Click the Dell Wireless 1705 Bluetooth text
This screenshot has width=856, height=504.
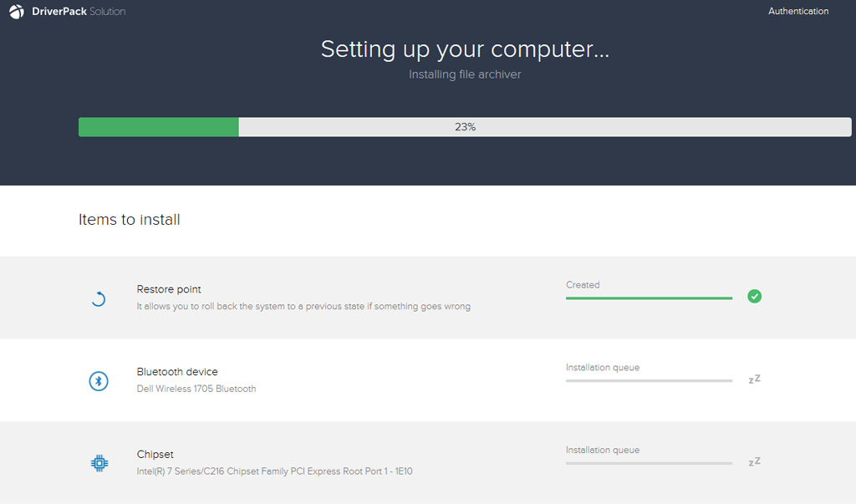pos(196,389)
